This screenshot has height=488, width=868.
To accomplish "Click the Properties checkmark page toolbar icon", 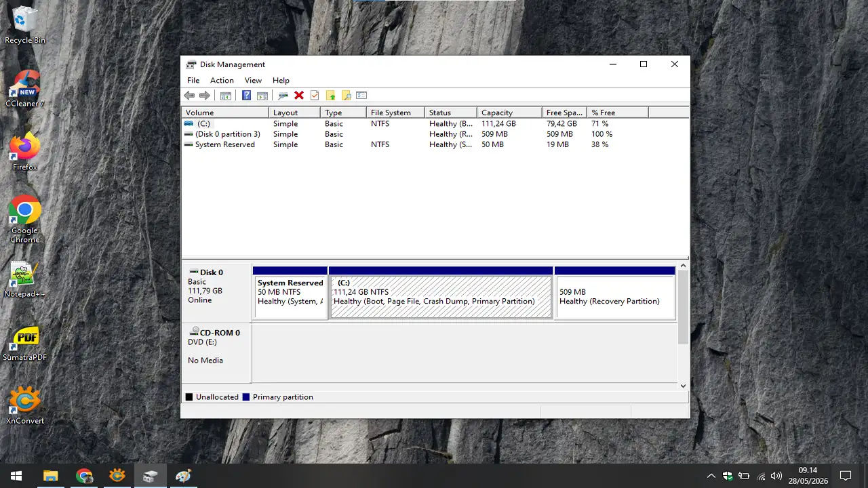I will [x=314, y=96].
